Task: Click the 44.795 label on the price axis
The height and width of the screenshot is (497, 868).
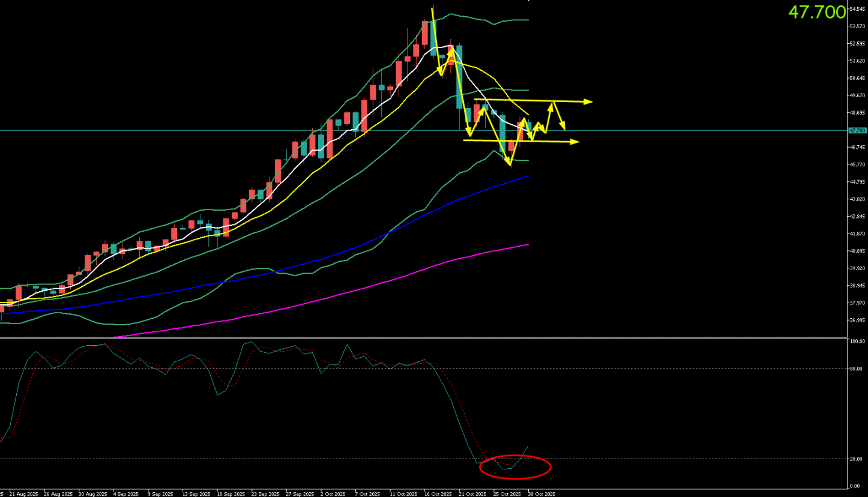Action: (x=857, y=182)
